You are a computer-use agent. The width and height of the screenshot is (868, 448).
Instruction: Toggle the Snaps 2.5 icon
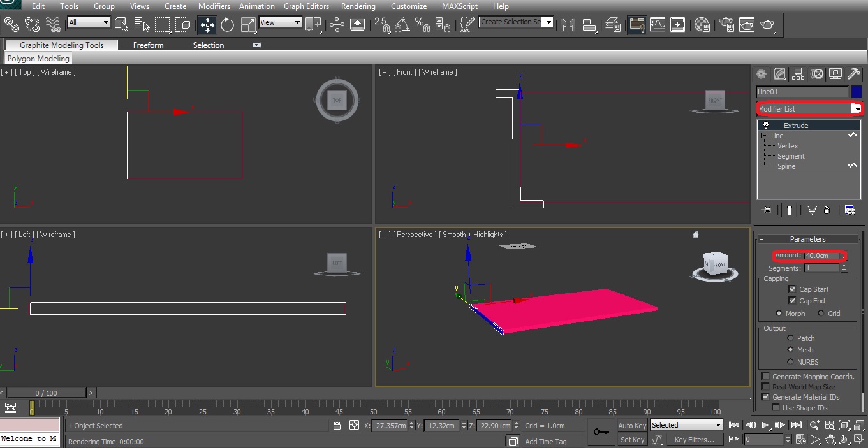pos(381,25)
